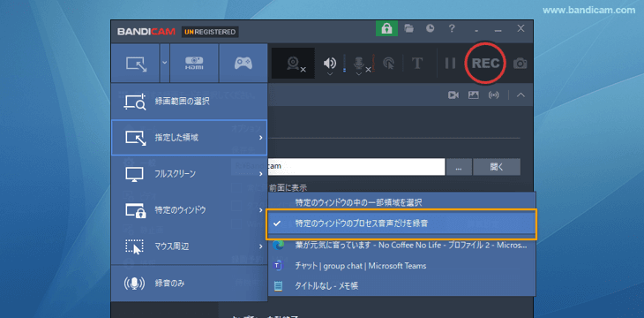Click the UNREGISTERED badge
The width and height of the screenshot is (644, 318).
click(210, 32)
